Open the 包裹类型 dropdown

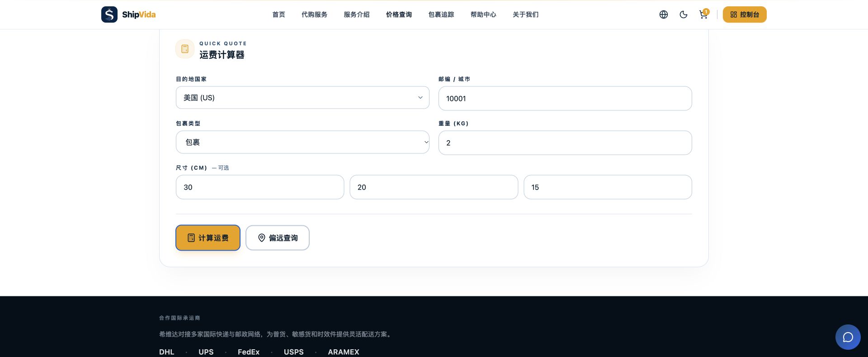[302, 142]
